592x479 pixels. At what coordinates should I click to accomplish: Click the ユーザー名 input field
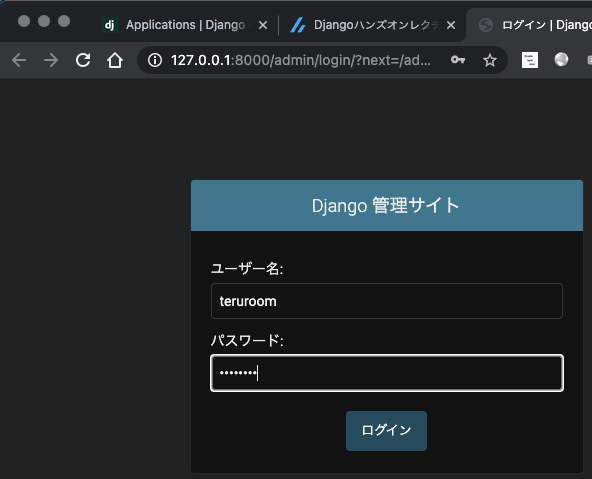(387, 301)
